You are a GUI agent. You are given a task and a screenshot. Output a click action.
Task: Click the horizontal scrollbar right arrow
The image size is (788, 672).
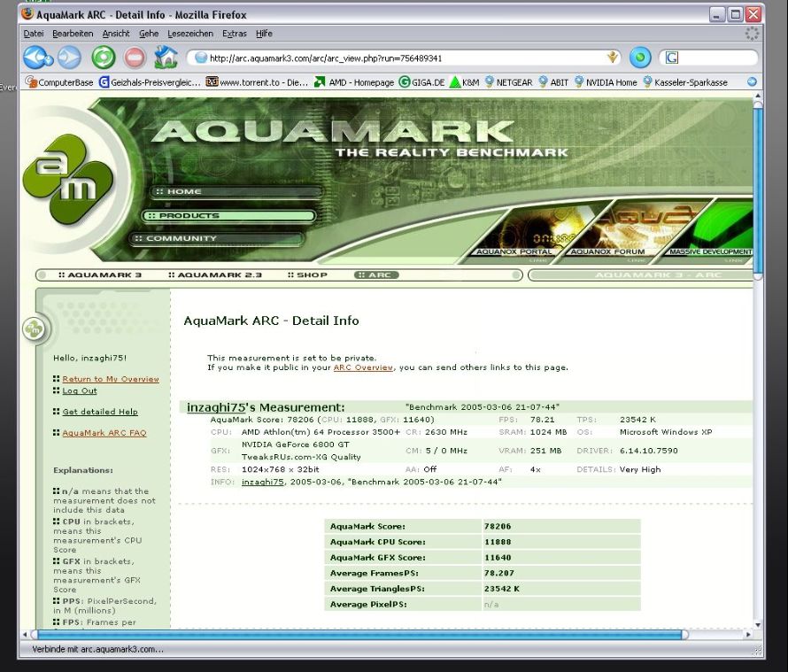[x=748, y=635]
